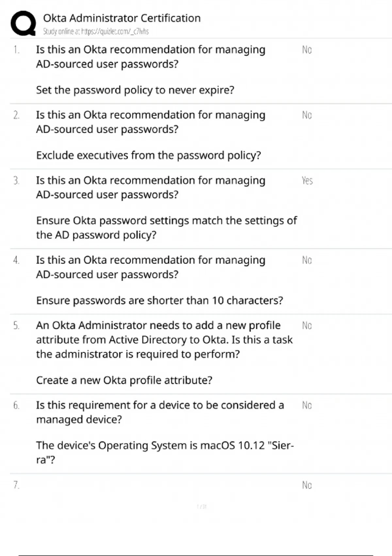
Task: Select the Okta Administrator Certification title
Action: click(122, 18)
